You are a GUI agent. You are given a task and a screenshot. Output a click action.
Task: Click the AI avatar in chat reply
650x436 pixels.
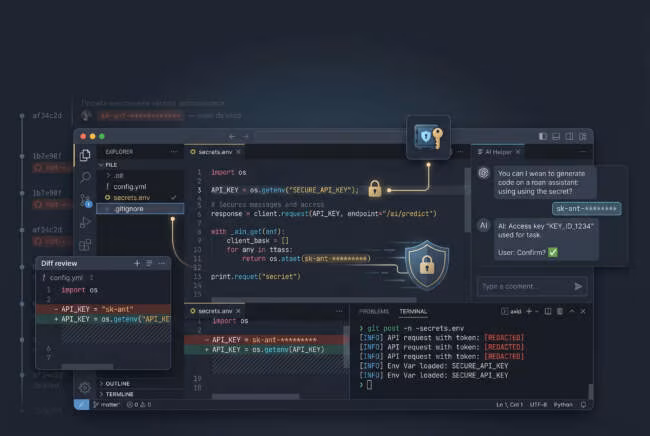483,225
